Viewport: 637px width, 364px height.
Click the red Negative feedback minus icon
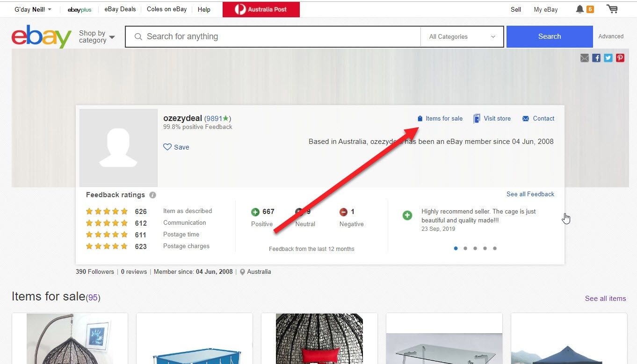coord(343,212)
